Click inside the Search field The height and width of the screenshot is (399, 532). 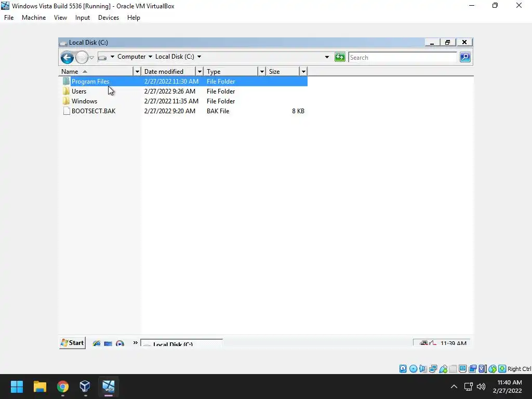click(x=403, y=57)
